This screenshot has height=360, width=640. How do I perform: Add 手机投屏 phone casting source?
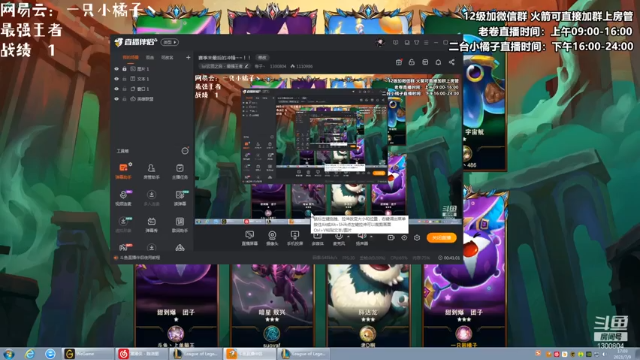[295, 238]
